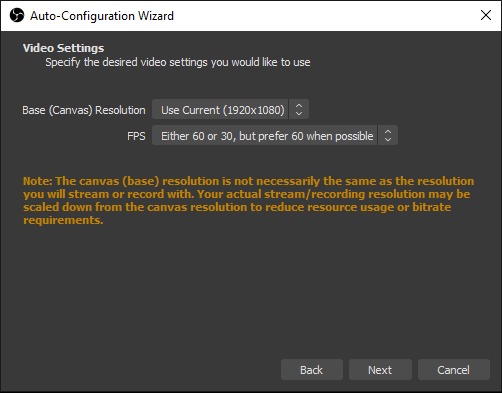Image resolution: width=502 pixels, height=393 pixels.
Task: Click the OBS Studio logo in title bar
Action: click(17, 15)
